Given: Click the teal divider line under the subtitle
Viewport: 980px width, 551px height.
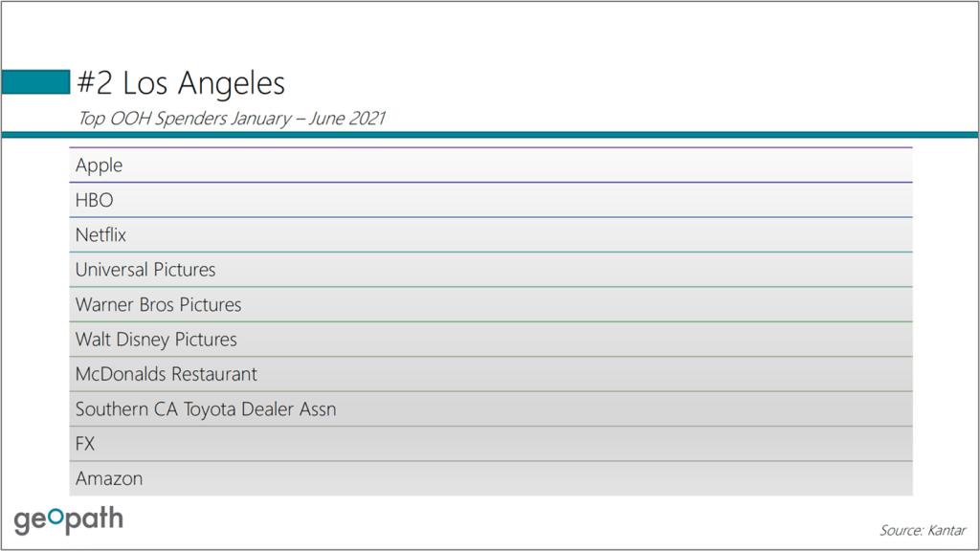Looking at the screenshot, I should click(x=490, y=135).
